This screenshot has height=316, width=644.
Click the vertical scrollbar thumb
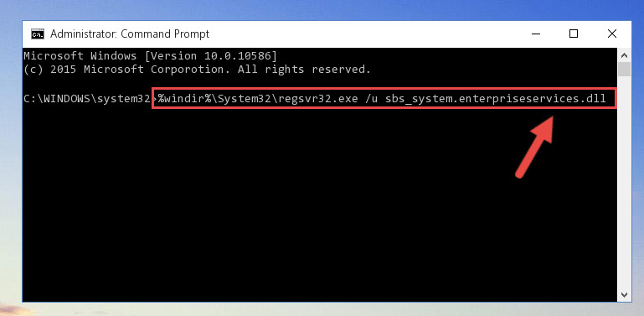click(624, 70)
